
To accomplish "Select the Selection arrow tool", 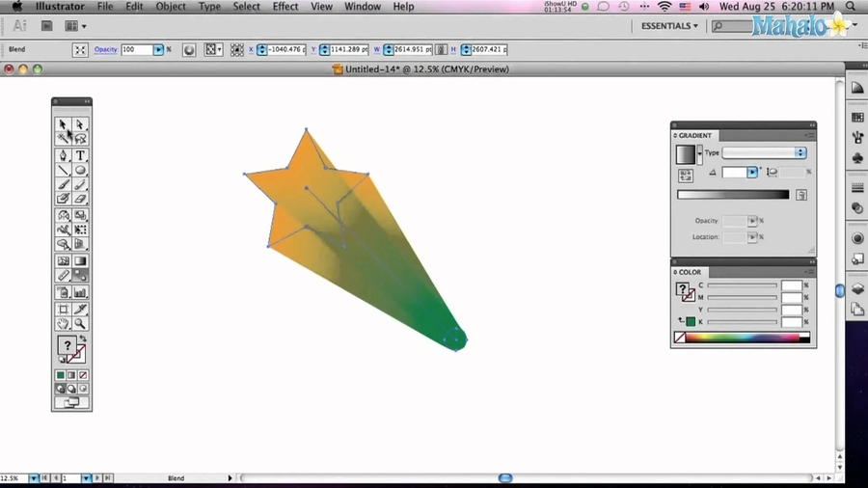I will [63, 124].
